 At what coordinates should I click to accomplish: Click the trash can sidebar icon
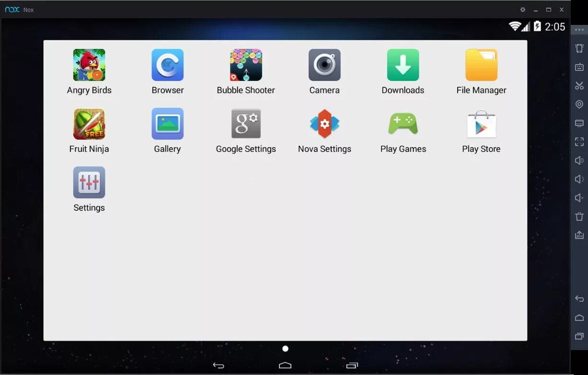(x=579, y=216)
